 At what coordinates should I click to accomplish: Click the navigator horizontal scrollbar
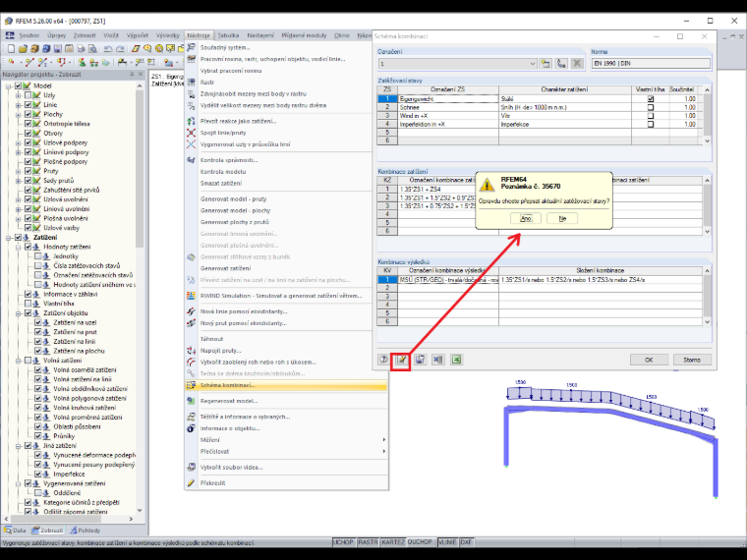click(x=68, y=519)
